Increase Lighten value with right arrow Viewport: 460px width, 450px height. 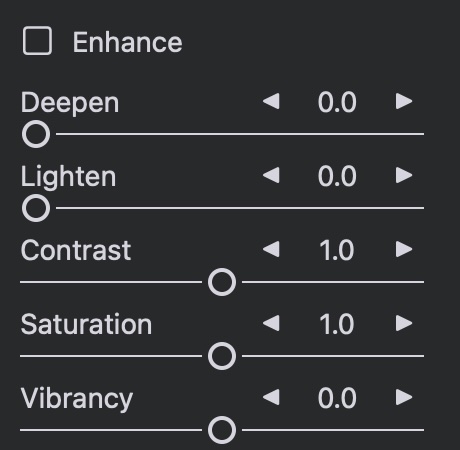point(404,175)
